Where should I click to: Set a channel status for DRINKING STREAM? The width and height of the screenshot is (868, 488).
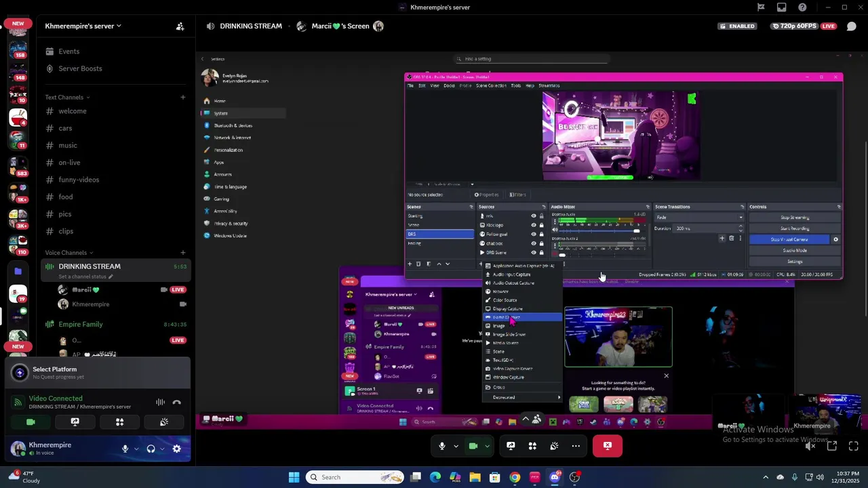coord(85,277)
